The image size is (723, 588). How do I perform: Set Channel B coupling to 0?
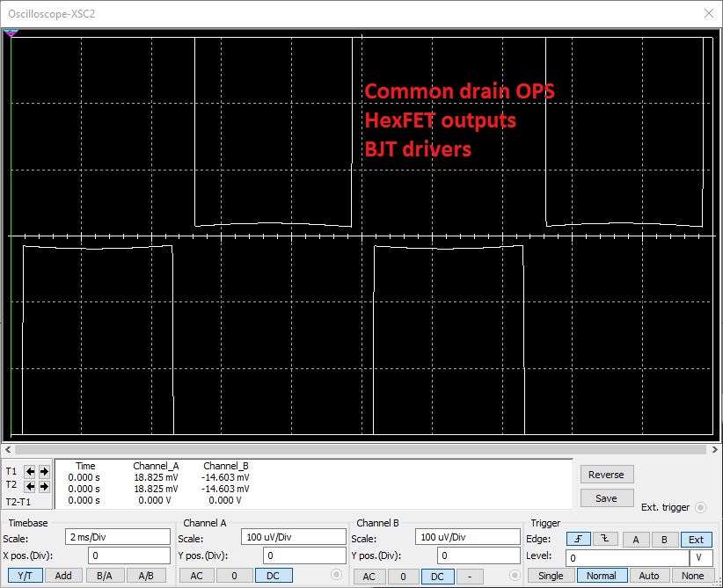tap(403, 577)
